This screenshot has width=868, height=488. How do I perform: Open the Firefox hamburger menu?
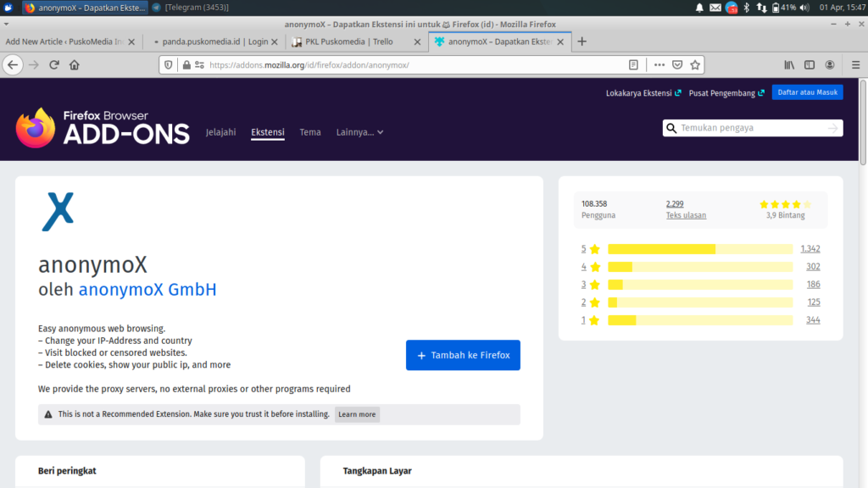coord(856,64)
